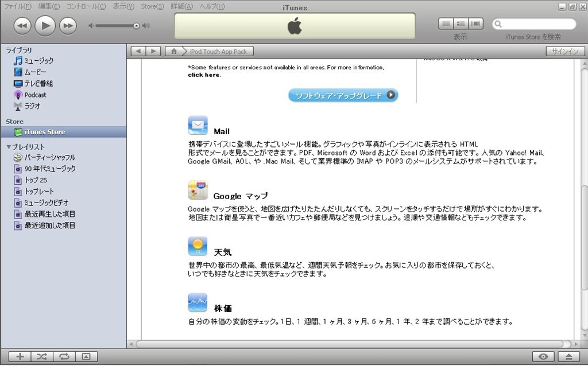Go forward in Store navigation
This screenshot has height=366, width=588.
point(153,51)
